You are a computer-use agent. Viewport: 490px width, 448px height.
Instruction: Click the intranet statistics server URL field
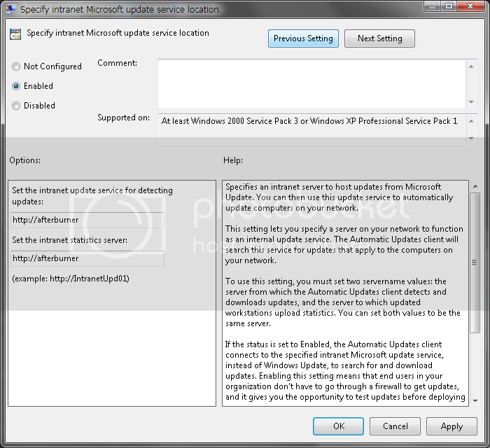click(x=87, y=258)
